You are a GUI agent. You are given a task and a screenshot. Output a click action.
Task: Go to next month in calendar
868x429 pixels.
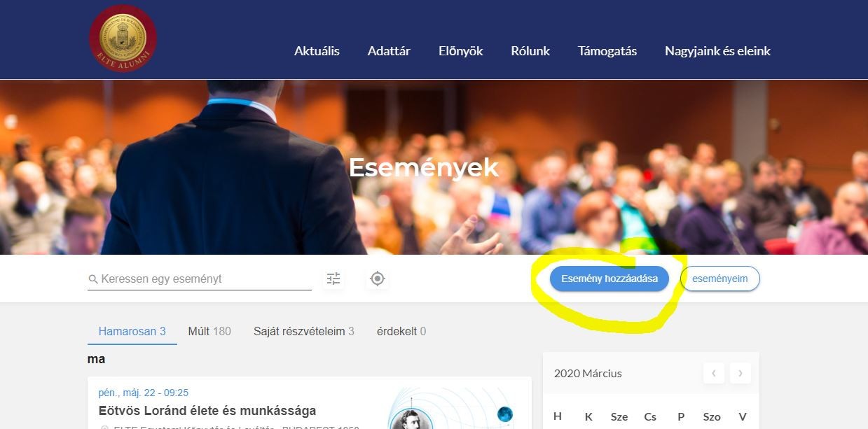pos(740,373)
